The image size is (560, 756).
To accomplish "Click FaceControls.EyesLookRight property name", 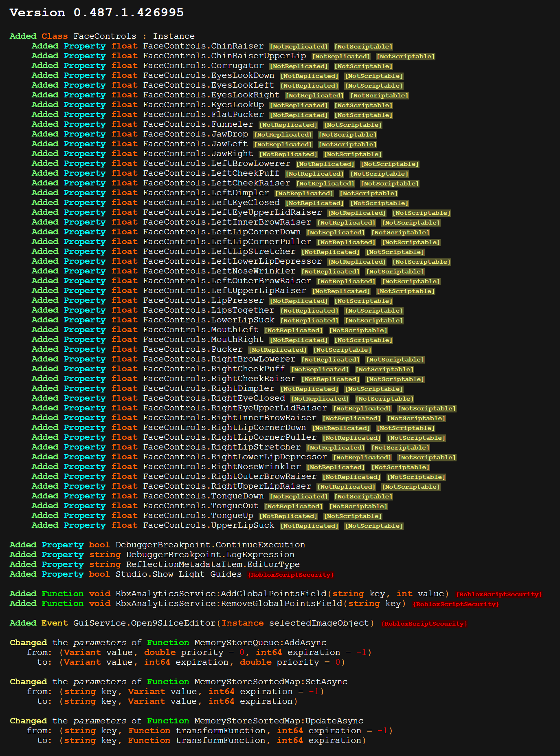I will point(211,95).
